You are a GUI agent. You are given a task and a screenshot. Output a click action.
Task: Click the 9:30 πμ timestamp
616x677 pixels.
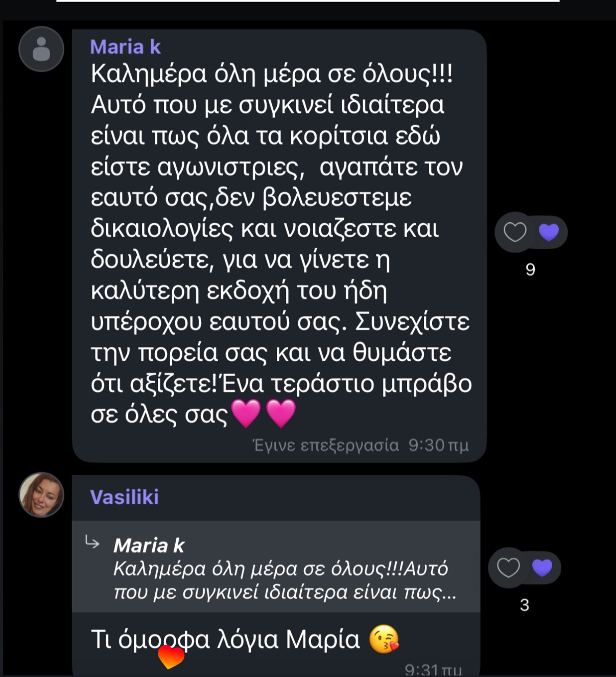pos(438,446)
